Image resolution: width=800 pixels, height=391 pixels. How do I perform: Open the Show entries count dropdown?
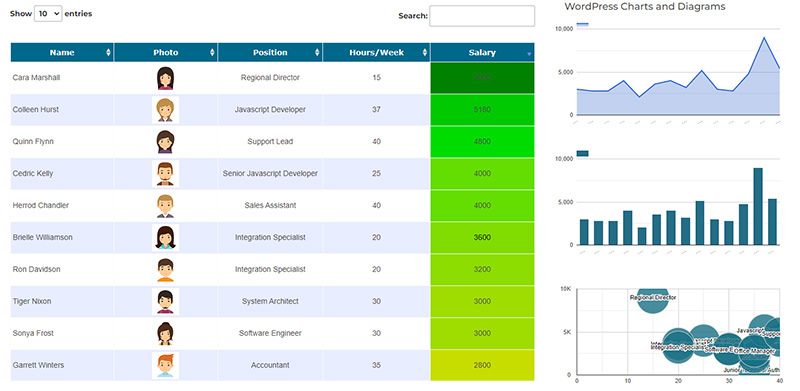pos(48,14)
